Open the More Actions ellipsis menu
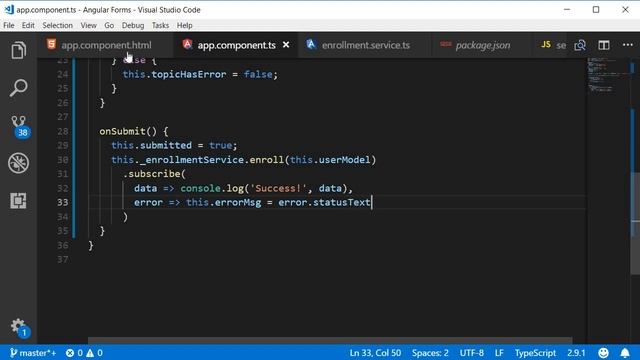Viewport: 640px width, 360px height. coord(628,45)
